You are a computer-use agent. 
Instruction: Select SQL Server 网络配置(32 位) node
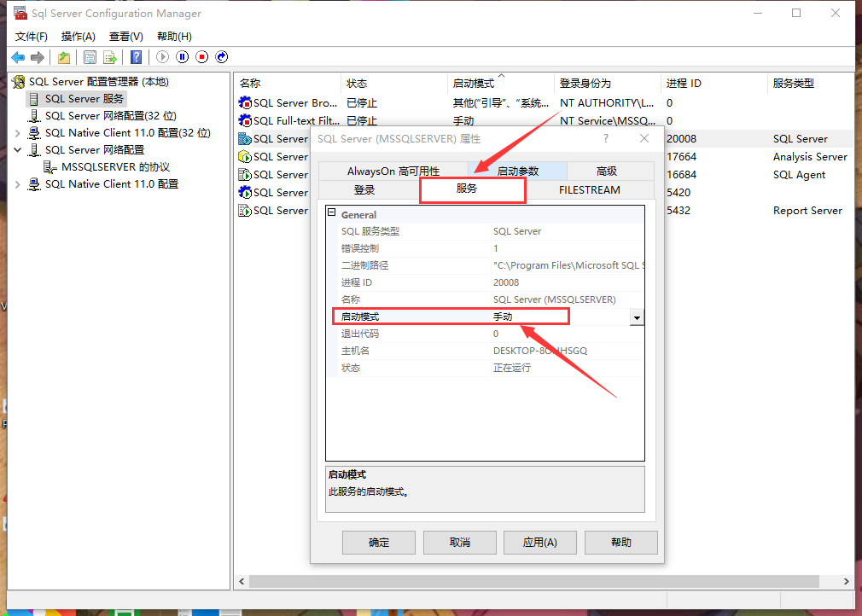[x=110, y=116]
